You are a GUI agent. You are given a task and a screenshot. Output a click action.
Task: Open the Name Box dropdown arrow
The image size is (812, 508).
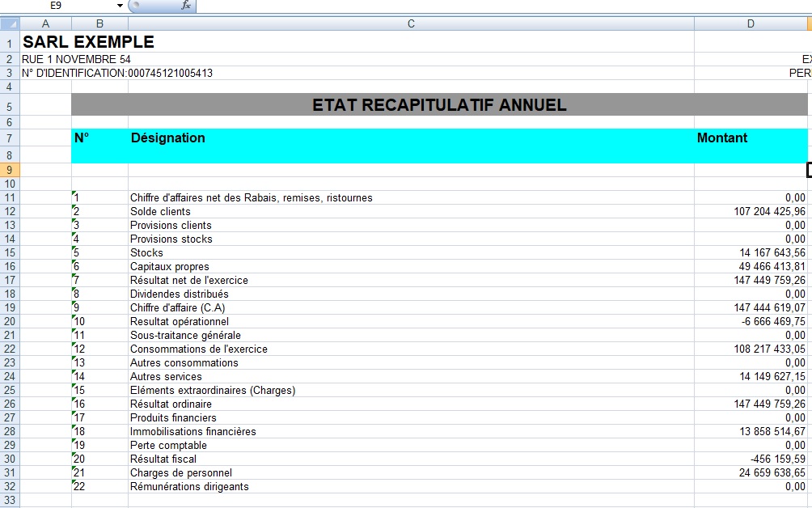tap(120, 6)
